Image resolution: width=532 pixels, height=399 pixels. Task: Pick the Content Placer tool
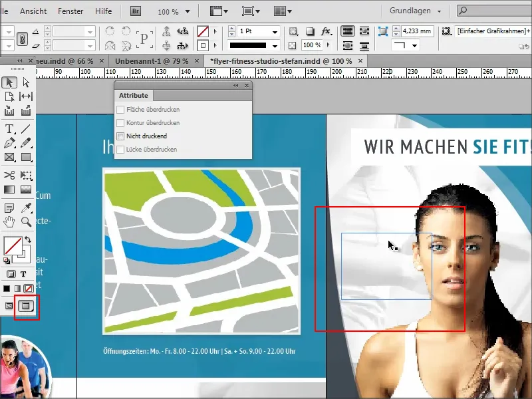[x=26, y=110]
